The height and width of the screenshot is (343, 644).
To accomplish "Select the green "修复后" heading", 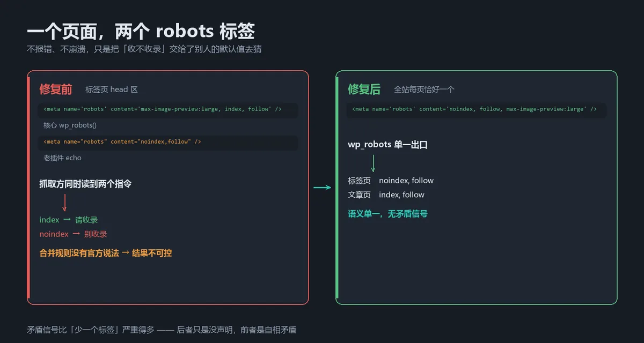I will pos(364,90).
